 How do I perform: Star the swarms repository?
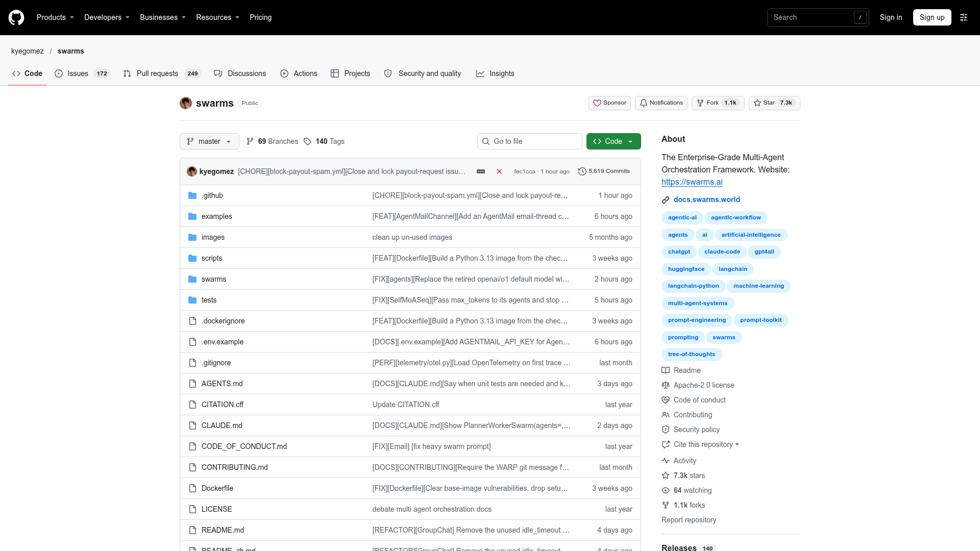[x=774, y=103]
